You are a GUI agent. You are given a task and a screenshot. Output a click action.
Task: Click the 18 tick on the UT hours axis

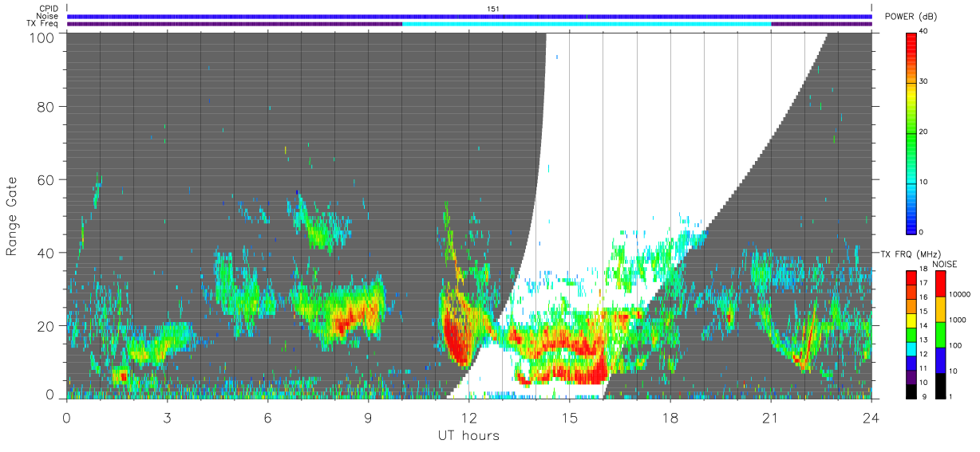coord(670,418)
